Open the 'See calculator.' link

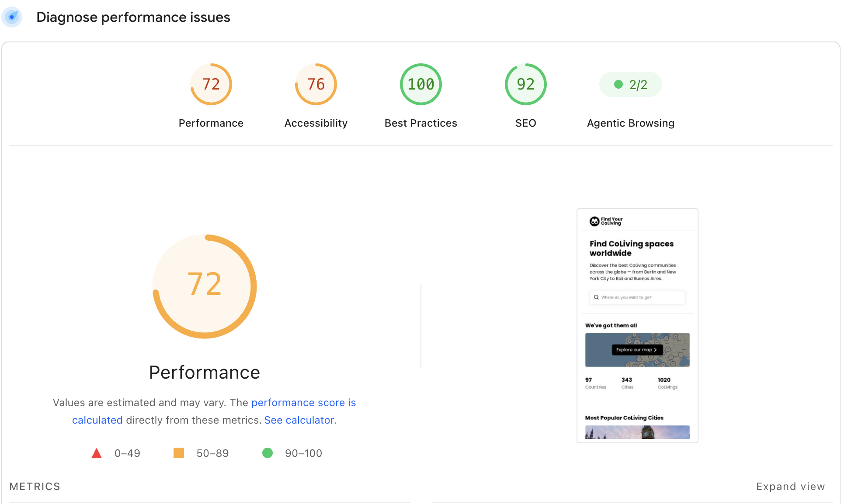pyautogui.click(x=300, y=420)
